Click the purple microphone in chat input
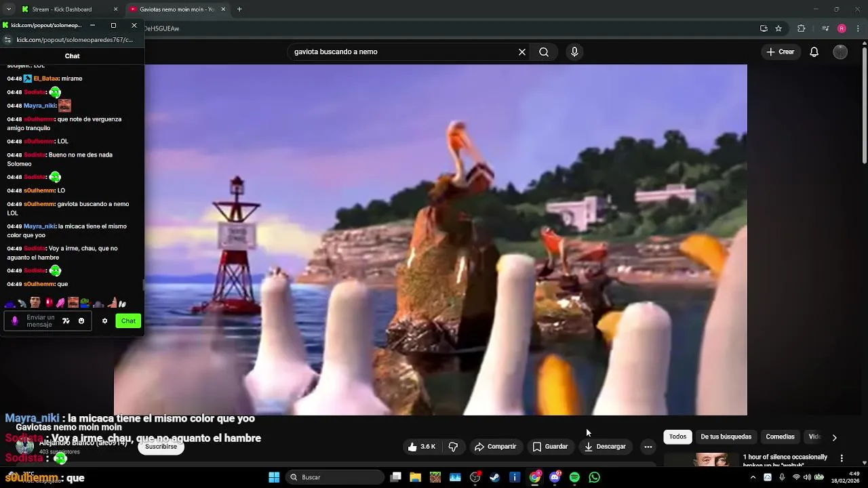 point(15,321)
